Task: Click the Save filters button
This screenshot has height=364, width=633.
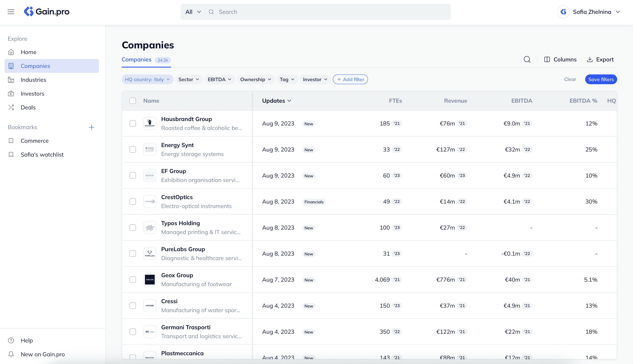Action: click(601, 79)
